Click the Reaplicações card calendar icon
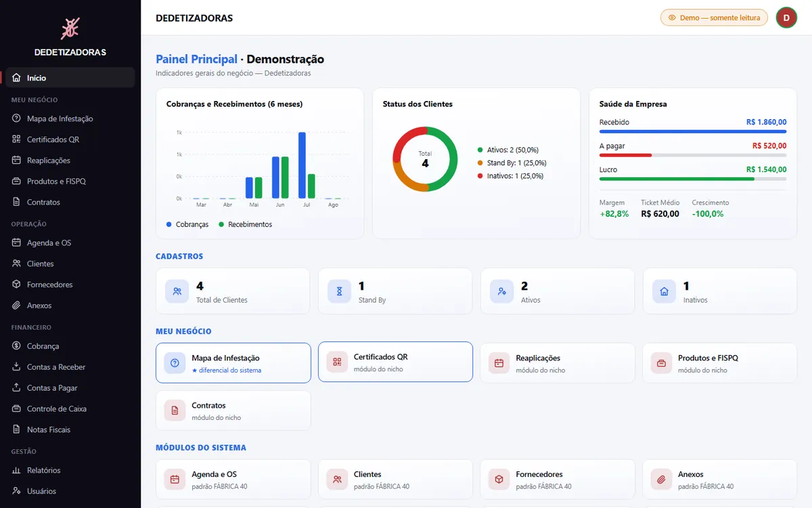The height and width of the screenshot is (508, 812). pyautogui.click(x=499, y=363)
